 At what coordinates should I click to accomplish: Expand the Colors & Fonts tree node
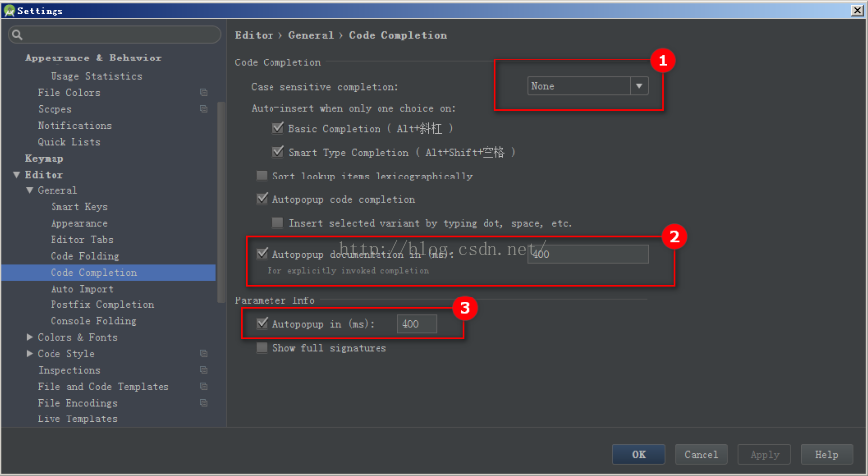click(x=30, y=337)
